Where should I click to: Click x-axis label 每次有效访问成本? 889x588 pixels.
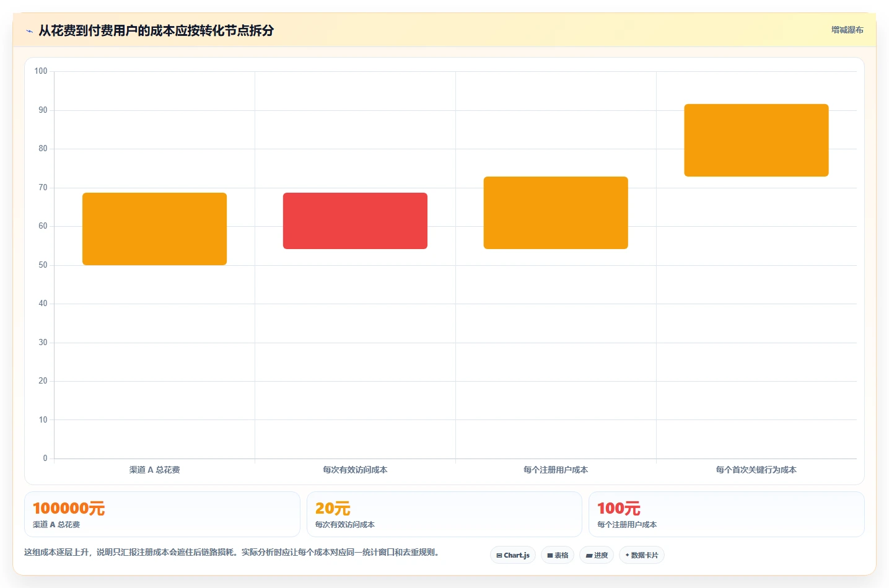[355, 470]
